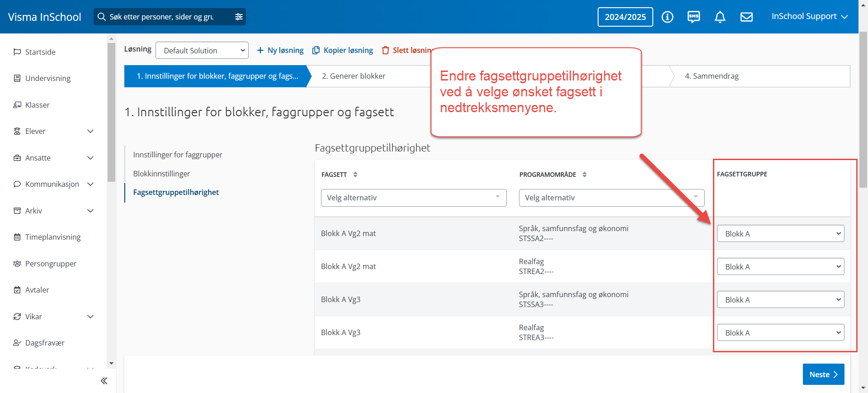The height and width of the screenshot is (393, 868).
Task: Open the InSchool Support user menu
Action: click(809, 16)
